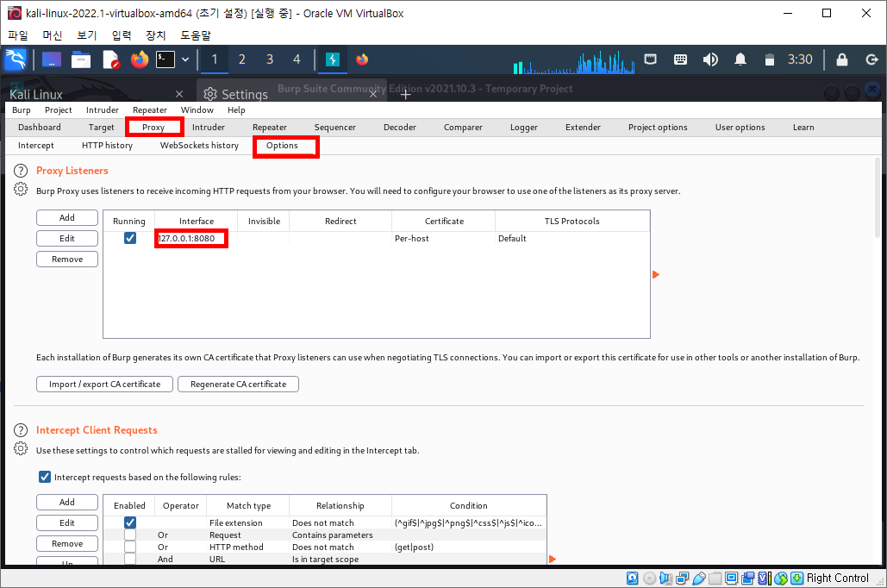Click the Options panel vertical scrollbar
Screen dimensions: 887x588
pyautogui.click(x=878, y=197)
